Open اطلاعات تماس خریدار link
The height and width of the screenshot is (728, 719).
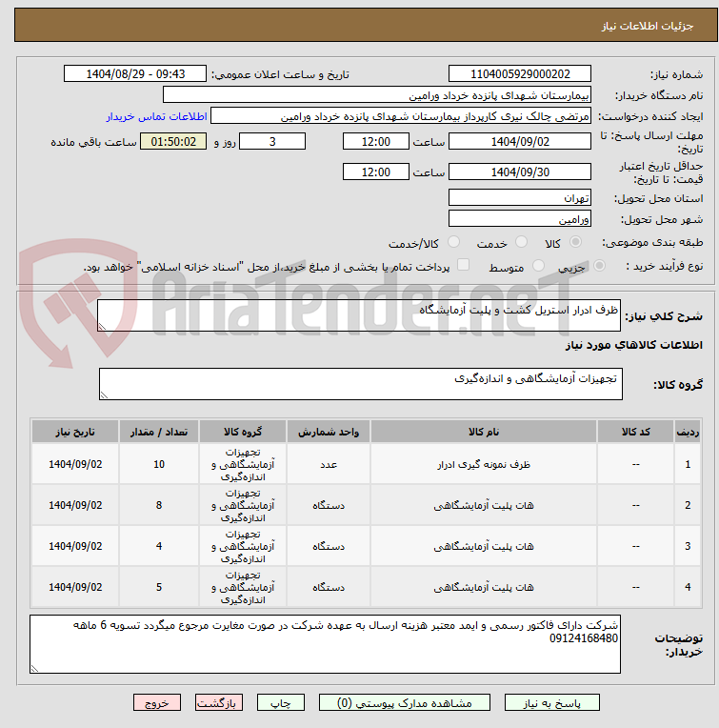click(x=156, y=116)
